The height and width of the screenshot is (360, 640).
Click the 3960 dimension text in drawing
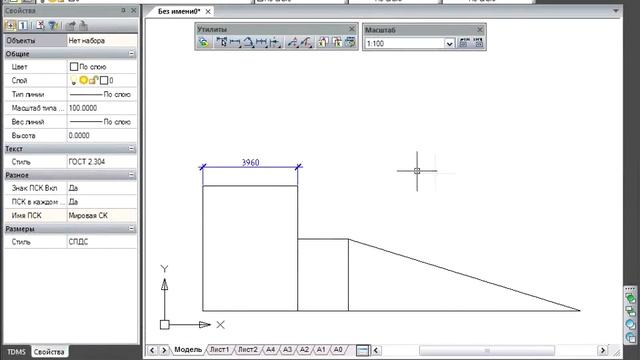250,162
